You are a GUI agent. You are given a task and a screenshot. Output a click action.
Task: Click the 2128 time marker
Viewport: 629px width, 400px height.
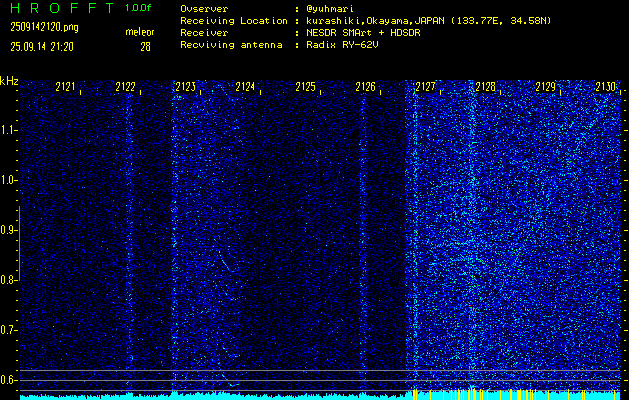pyautogui.click(x=485, y=87)
